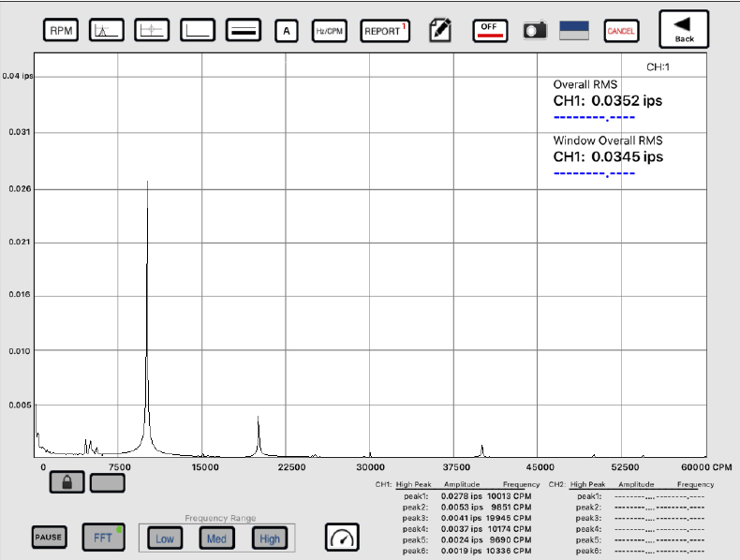Select the harmonic crosshair cursor icon
The image size is (740, 560).
[152, 31]
